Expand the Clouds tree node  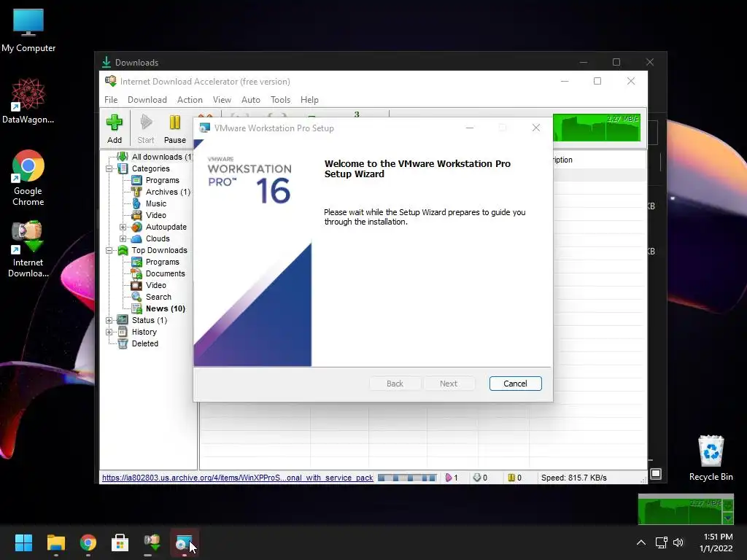click(123, 238)
